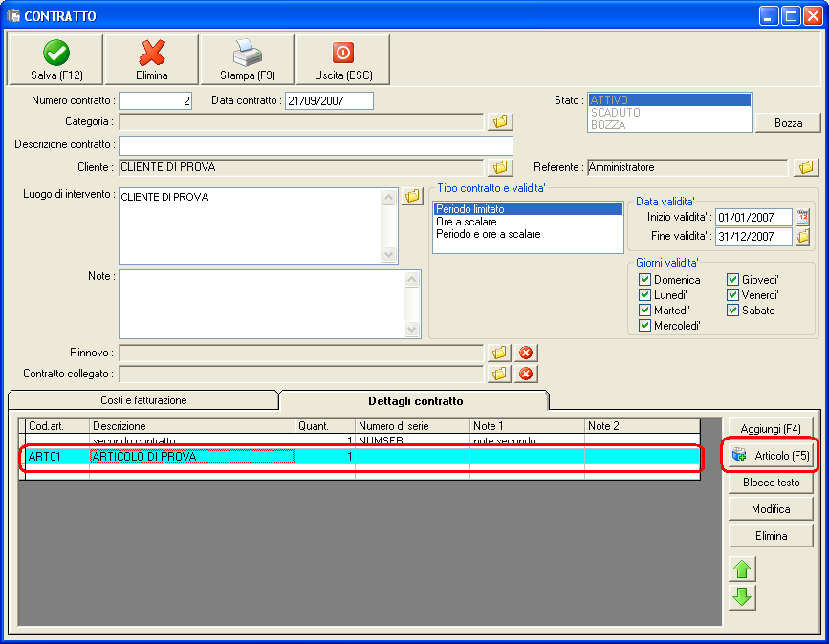Open folder picker next to Cliente
Screen dimensions: 829x644
pyautogui.click(x=500, y=167)
